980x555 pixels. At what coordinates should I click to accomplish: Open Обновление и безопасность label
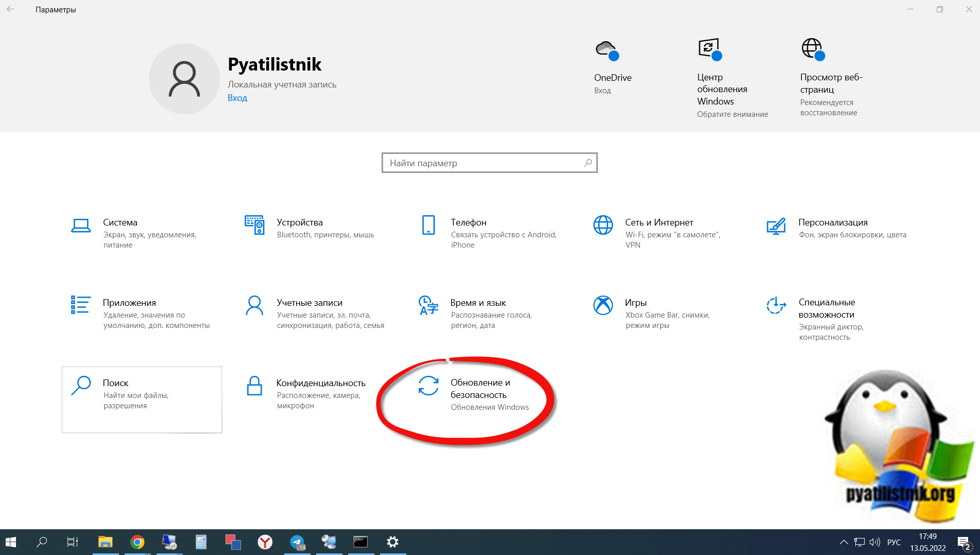[x=480, y=389]
